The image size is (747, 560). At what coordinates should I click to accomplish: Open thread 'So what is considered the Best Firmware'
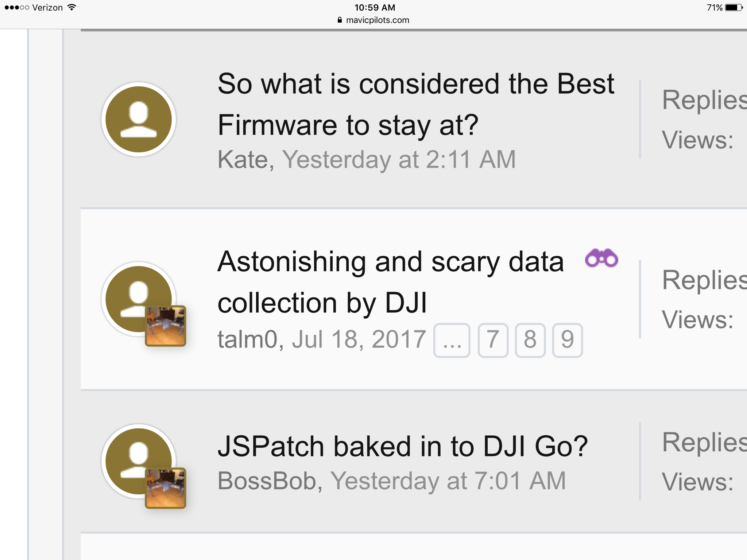[x=416, y=104]
